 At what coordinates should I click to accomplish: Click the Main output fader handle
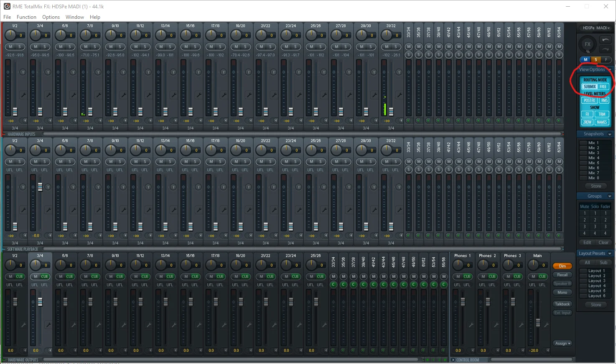click(x=538, y=323)
